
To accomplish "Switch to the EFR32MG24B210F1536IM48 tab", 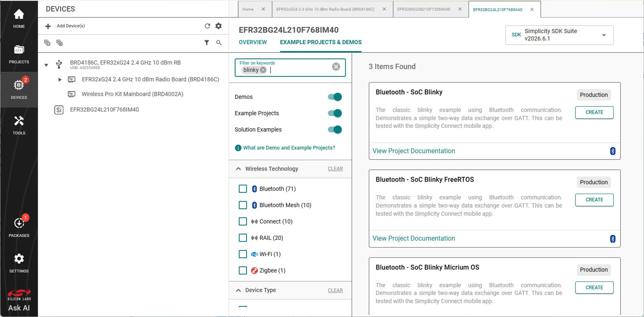I will tap(424, 9).
